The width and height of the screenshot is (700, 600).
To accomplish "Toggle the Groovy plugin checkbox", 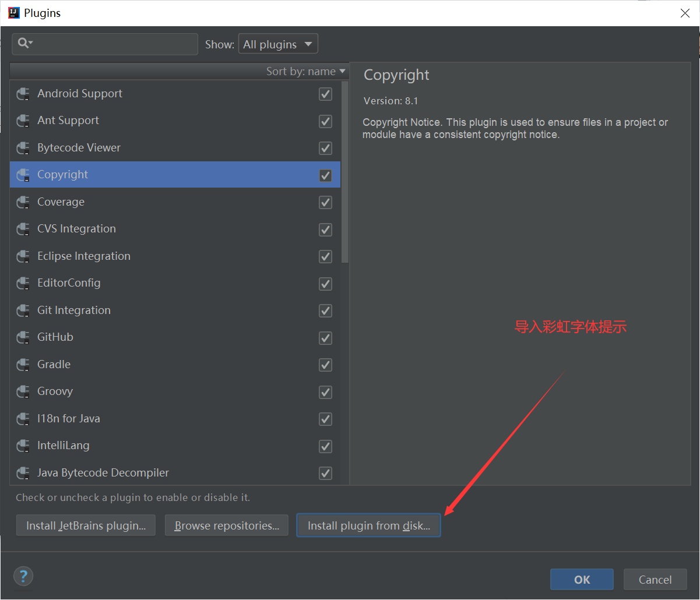I will pos(325,392).
